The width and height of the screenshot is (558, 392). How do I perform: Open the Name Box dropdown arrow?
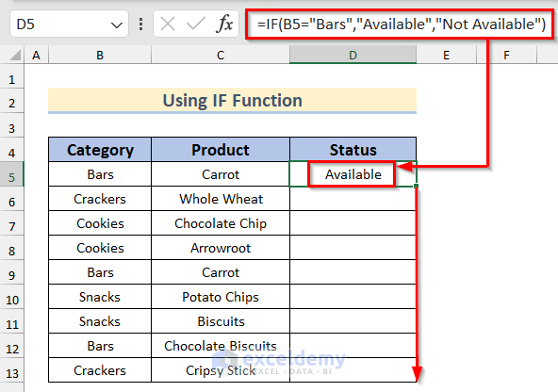tap(116, 24)
